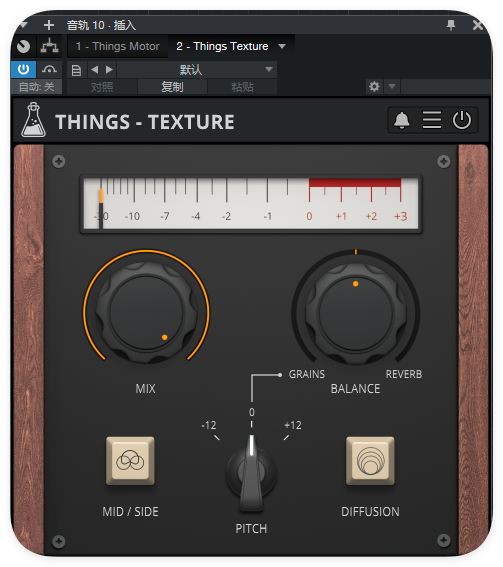Expand the arrow next to gear icon
This screenshot has width=503, height=567.
pos(392,87)
